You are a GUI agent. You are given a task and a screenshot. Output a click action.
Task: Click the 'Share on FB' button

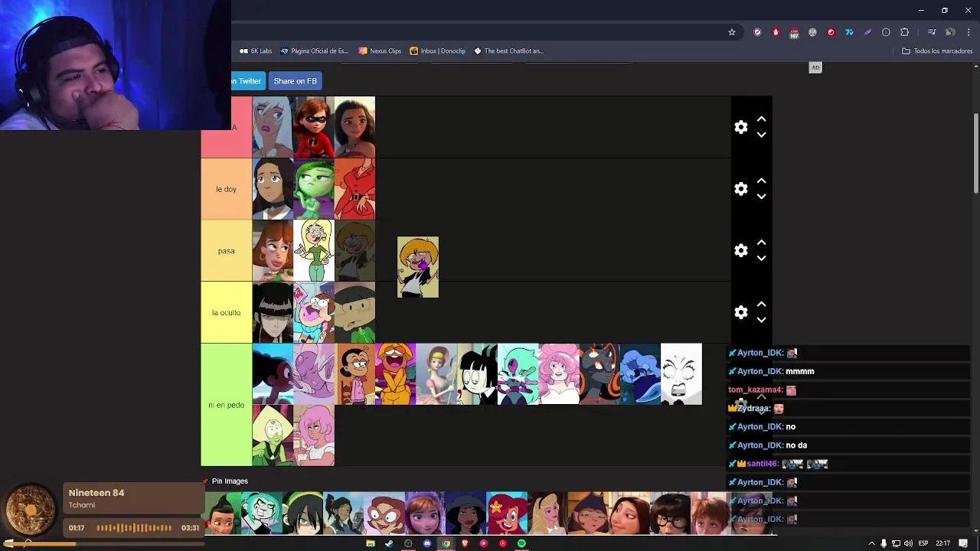tap(295, 81)
